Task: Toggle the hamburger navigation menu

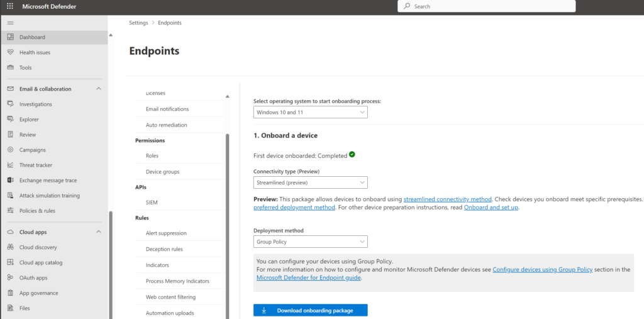Action: pyautogui.click(x=11, y=23)
